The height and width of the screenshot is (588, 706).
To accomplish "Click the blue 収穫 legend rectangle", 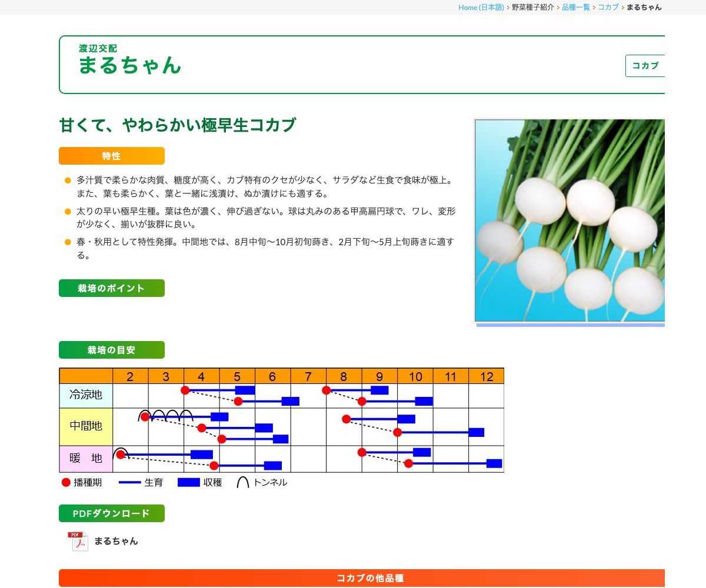I will coord(189,482).
